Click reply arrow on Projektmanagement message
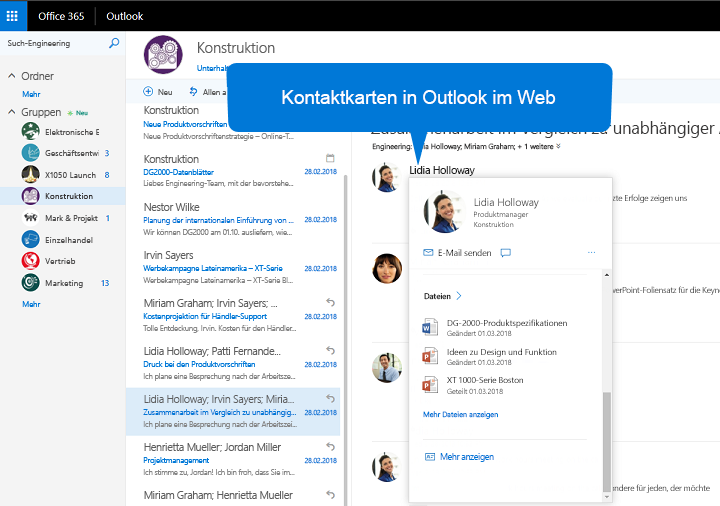Viewport: 720px width, 506px height. pos(330,446)
